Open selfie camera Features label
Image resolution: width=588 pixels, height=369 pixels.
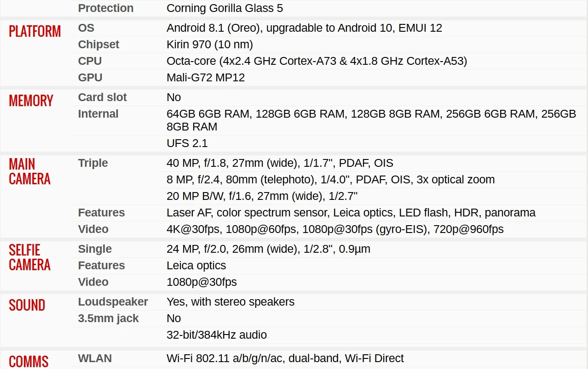tap(101, 266)
